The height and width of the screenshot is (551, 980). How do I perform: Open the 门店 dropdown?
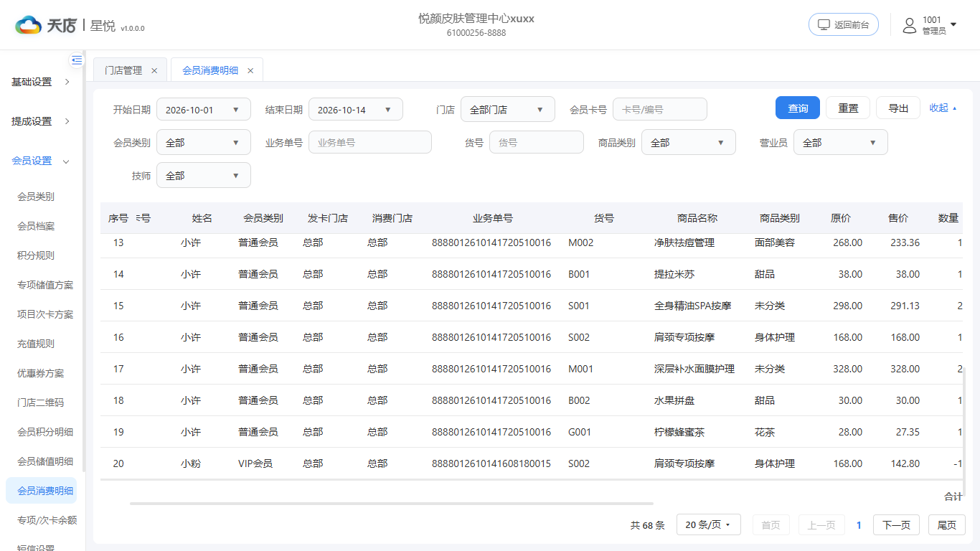pyautogui.click(x=508, y=110)
